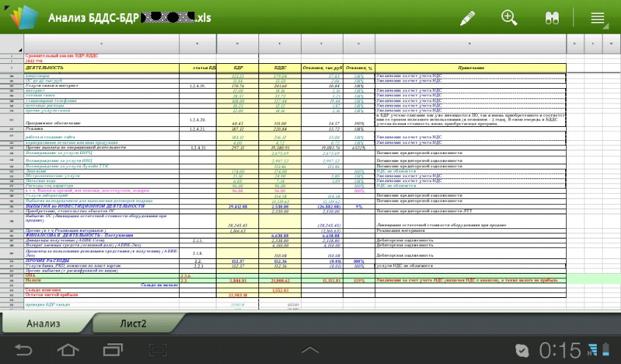
Task: Select the Примечания header cell
Action: click(x=471, y=68)
